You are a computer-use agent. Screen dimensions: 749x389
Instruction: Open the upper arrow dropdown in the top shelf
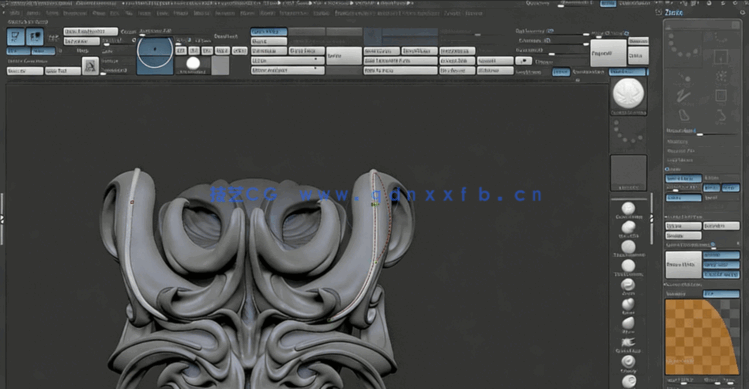tap(288, 61)
